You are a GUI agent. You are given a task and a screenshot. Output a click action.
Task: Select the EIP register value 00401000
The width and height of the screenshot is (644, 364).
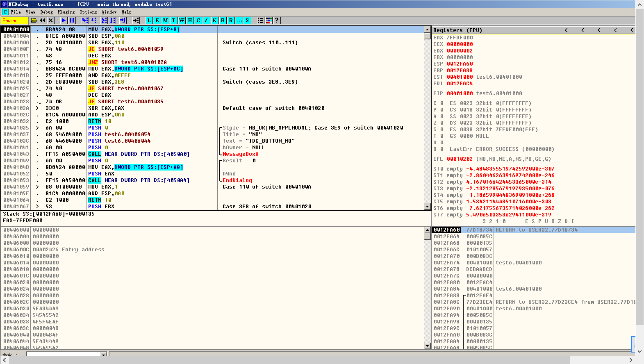tap(460, 93)
